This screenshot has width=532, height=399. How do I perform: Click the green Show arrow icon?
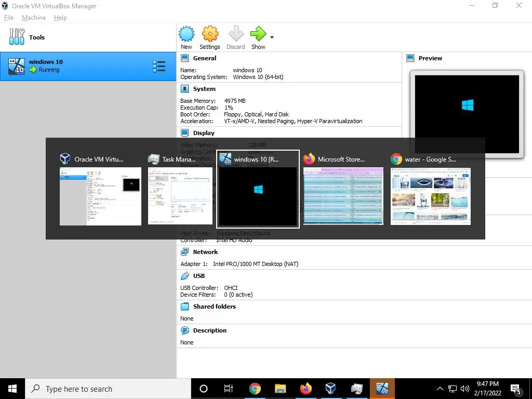click(x=258, y=34)
